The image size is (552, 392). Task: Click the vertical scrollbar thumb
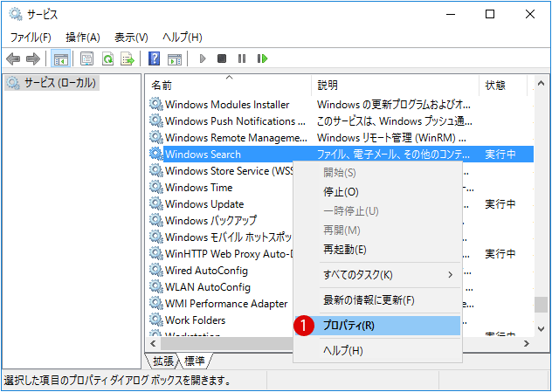542,305
